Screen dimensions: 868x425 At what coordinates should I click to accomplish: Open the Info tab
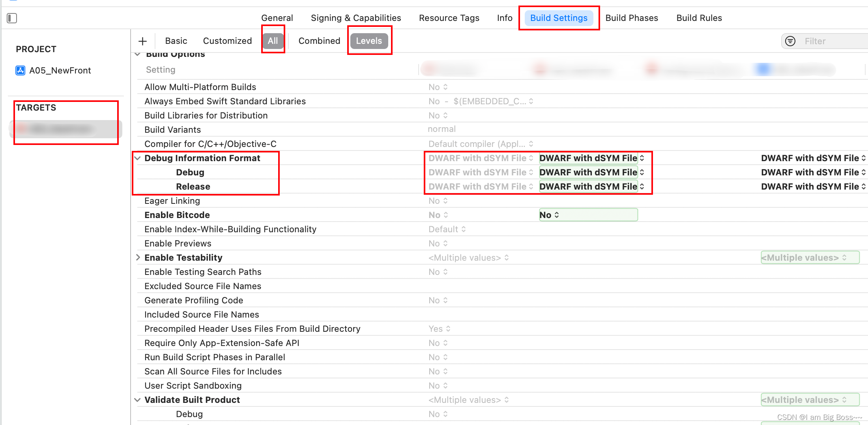pyautogui.click(x=505, y=18)
